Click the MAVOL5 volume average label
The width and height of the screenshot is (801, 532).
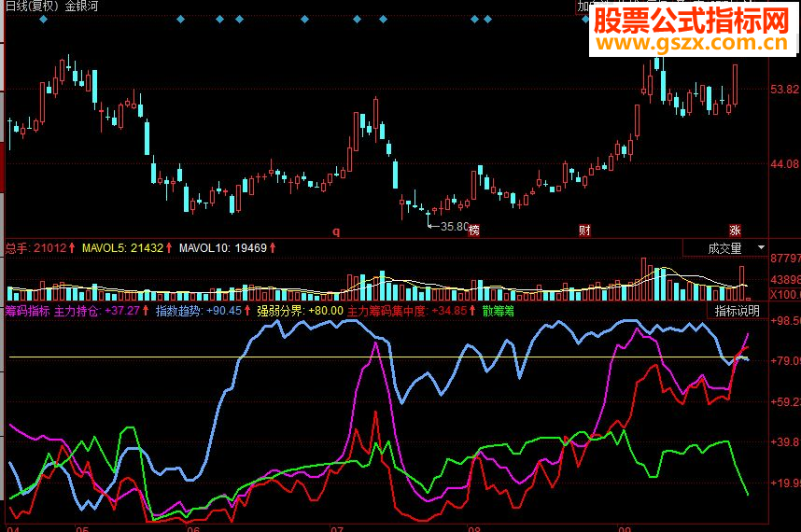click(x=104, y=248)
